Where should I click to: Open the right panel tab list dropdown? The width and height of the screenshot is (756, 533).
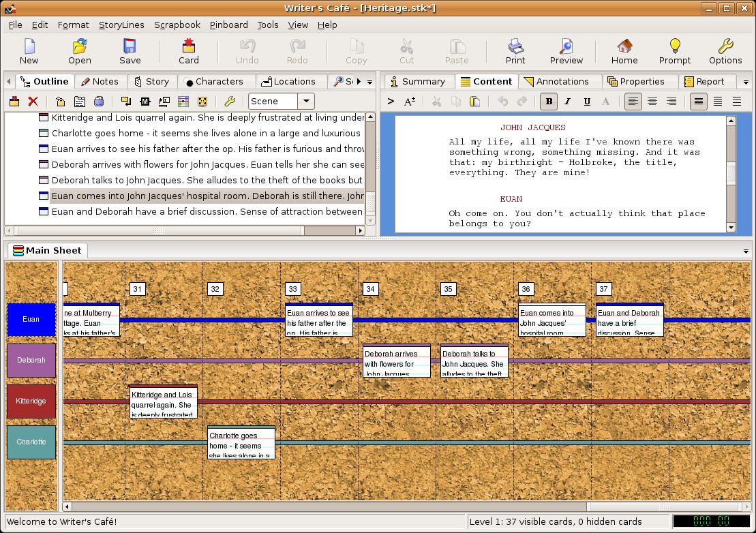click(746, 82)
